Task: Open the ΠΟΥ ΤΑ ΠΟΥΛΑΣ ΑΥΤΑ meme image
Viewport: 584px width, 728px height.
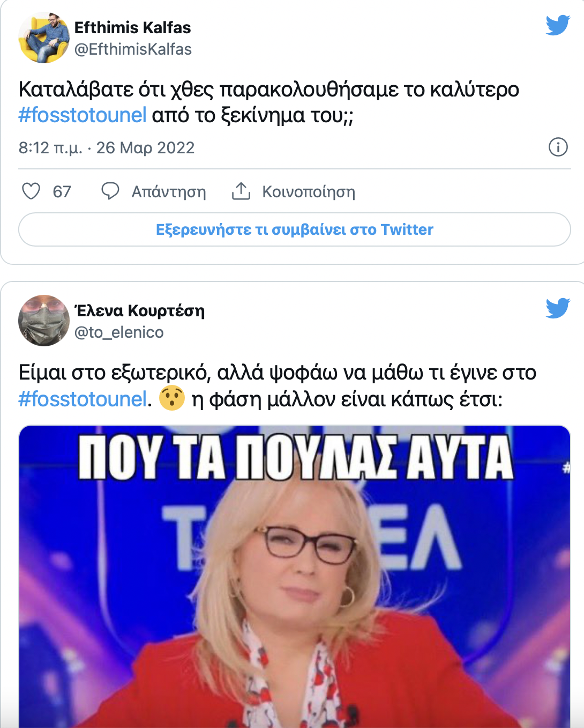Action: tap(295, 576)
